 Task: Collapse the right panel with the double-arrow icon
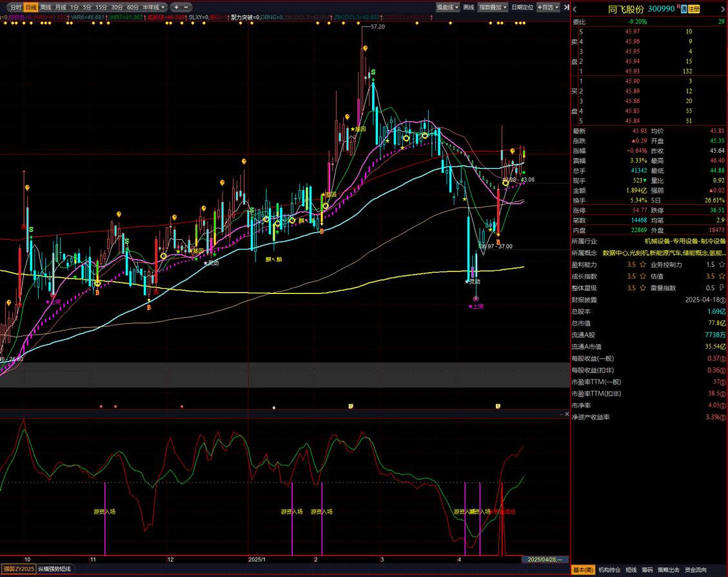(567, 7)
